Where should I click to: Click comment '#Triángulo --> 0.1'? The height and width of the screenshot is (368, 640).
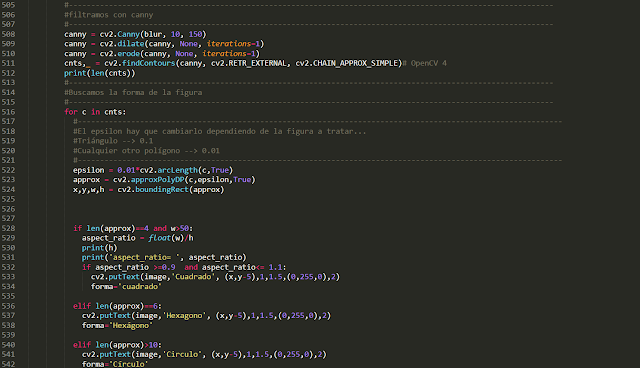click(113, 141)
